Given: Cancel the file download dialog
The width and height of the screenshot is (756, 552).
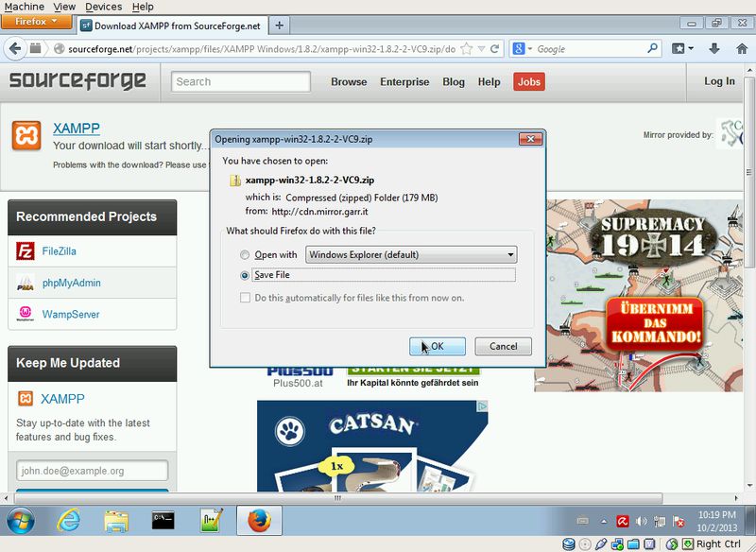Looking at the screenshot, I should pos(503,346).
